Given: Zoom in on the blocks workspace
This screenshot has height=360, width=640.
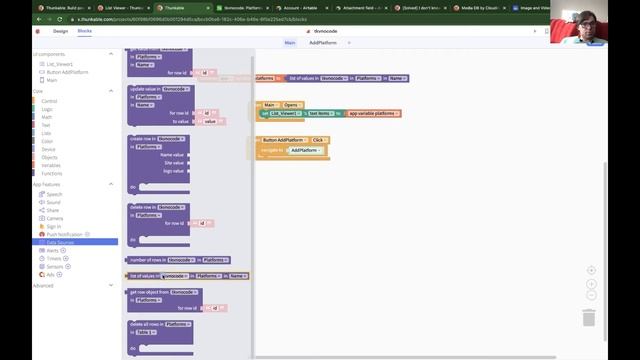Looking at the screenshot, I should tap(591, 284).
